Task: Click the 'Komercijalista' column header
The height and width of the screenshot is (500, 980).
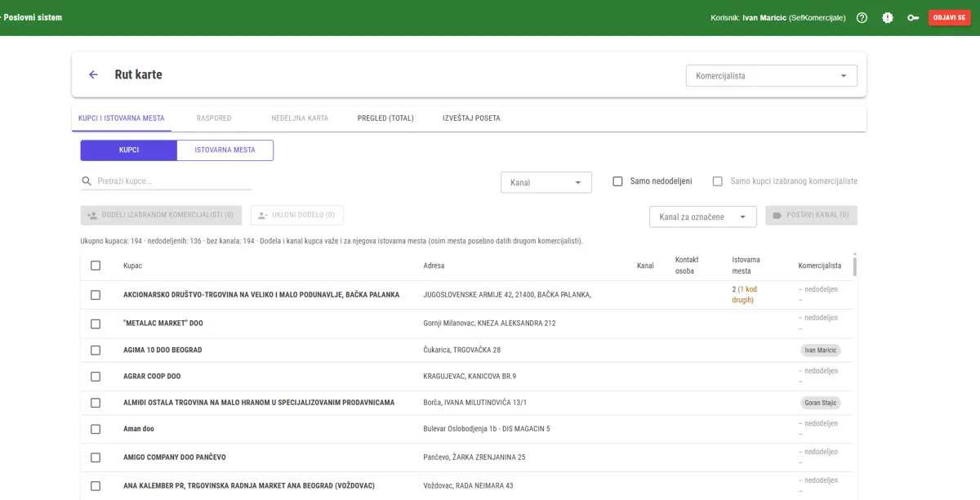Action: [x=820, y=266]
